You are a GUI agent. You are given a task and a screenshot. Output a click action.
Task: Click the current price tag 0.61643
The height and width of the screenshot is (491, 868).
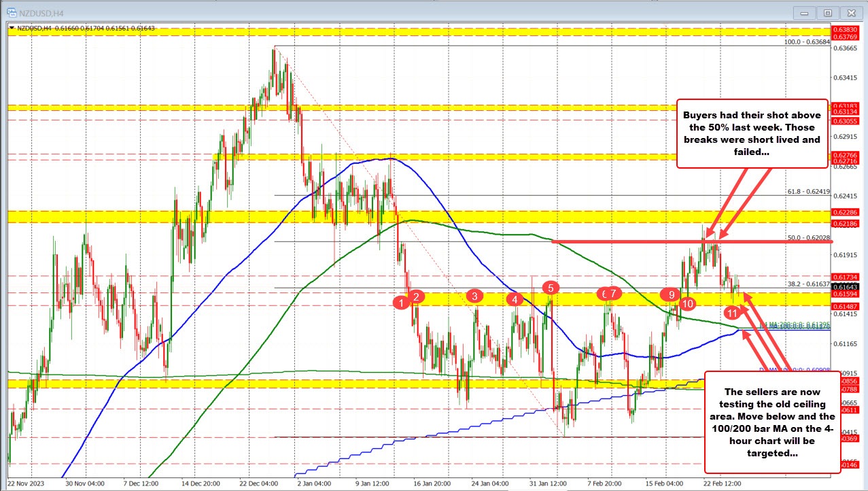(847, 287)
